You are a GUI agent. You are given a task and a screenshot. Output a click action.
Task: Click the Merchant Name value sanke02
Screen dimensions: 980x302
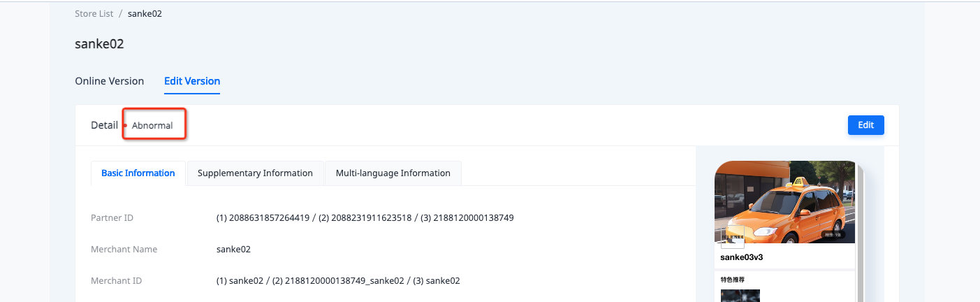point(233,250)
